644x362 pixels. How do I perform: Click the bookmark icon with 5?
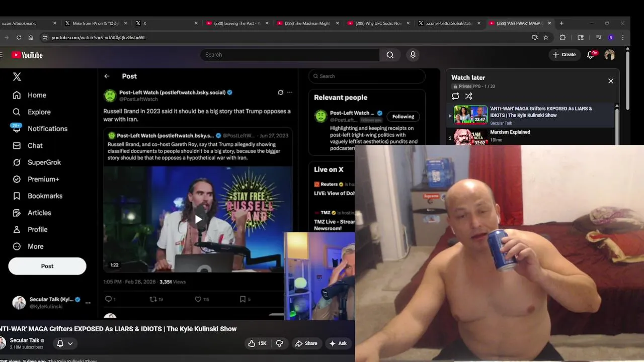click(243, 299)
